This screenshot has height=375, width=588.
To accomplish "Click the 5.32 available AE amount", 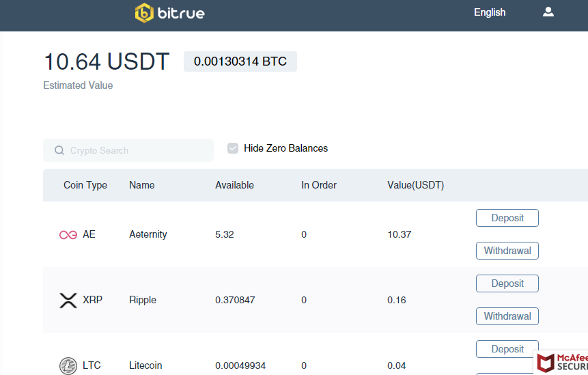I will pos(224,235).
